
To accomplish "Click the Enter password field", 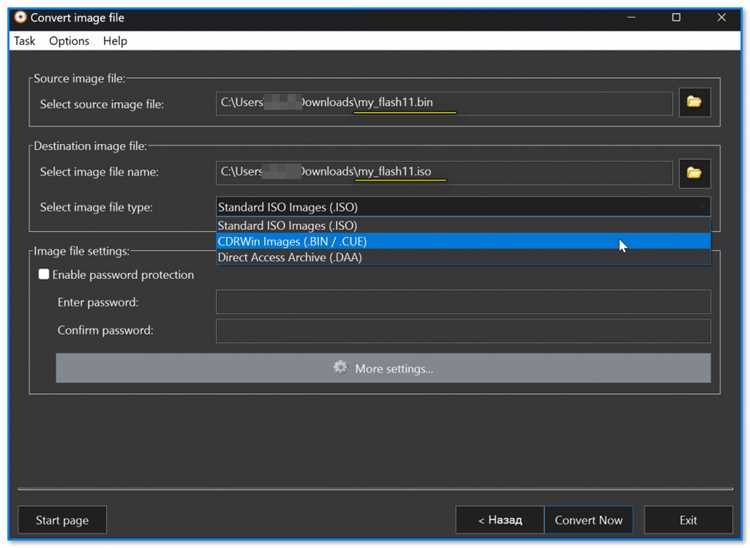I will point(463,302).
